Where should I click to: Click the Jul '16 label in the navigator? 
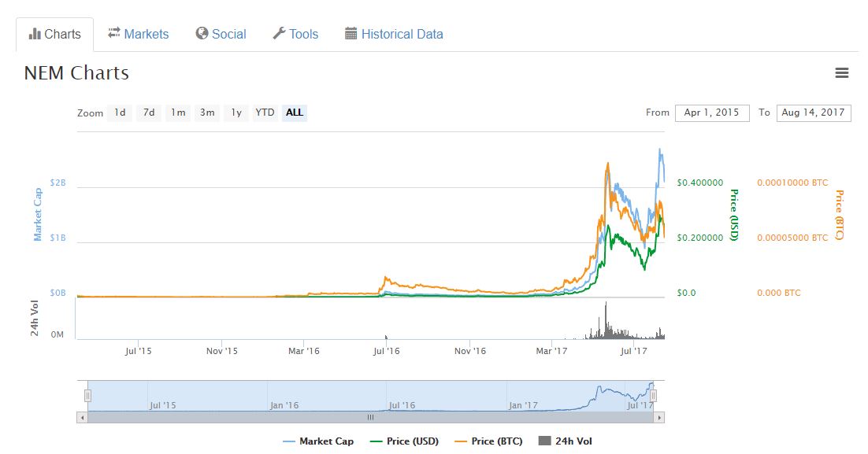[402, 405]
